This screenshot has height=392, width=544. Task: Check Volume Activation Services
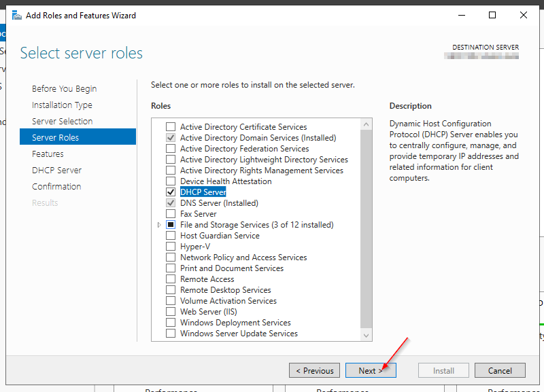click(171, 301)
